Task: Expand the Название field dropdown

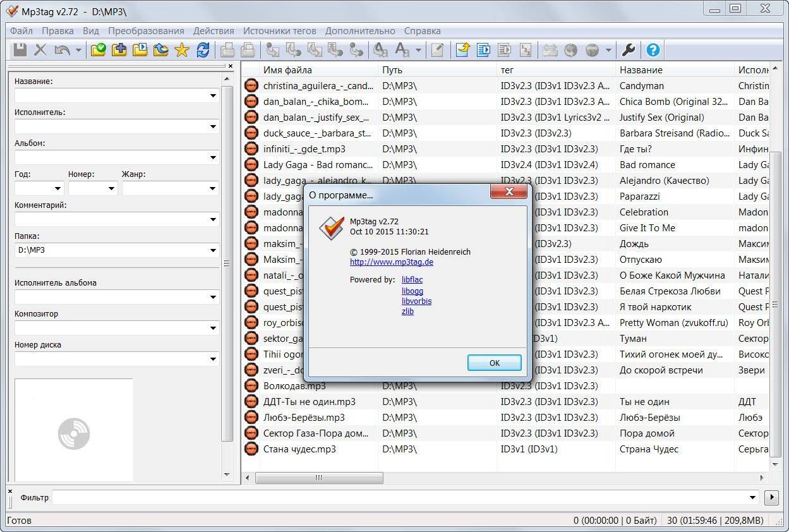Action: pos(213,96)
